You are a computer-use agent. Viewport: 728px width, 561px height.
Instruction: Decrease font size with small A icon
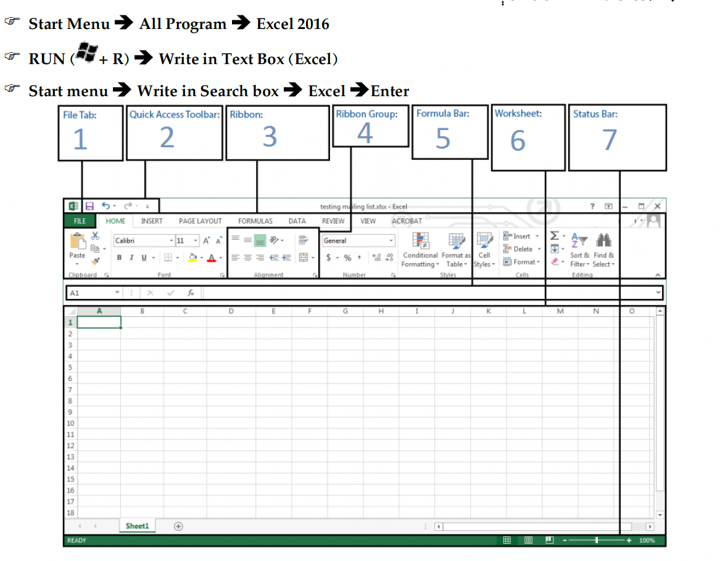pos(218,240)
